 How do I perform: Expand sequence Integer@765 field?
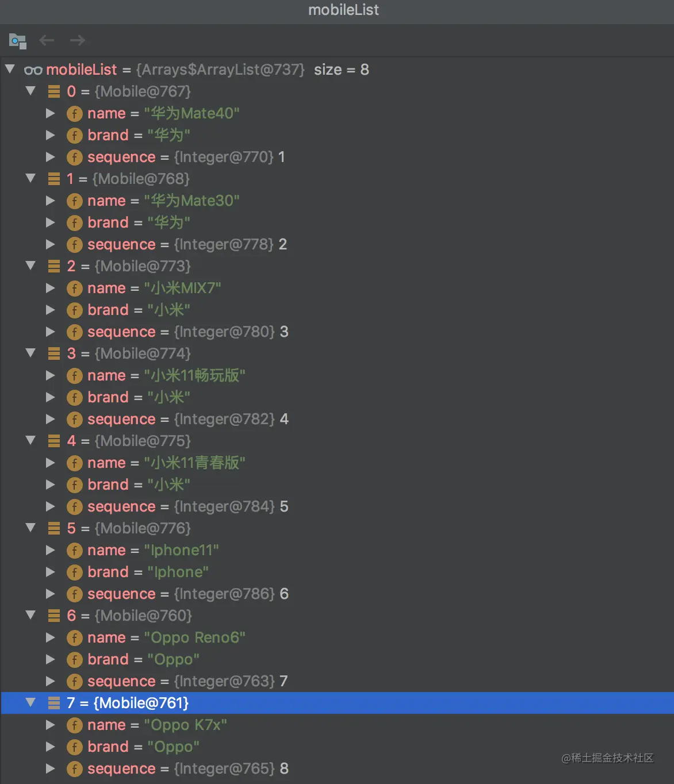click(51, 768)
